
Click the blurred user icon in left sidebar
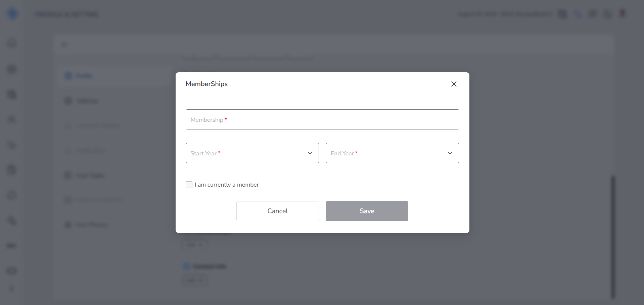coord(12,119)
